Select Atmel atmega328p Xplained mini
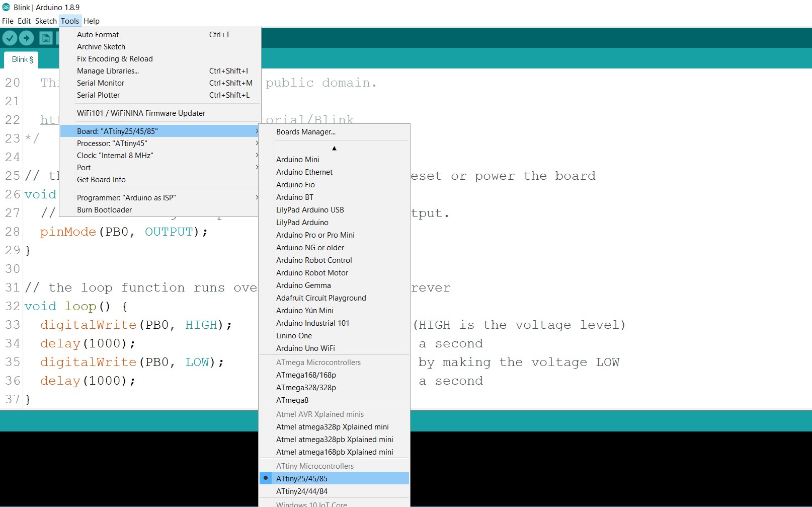Screen dimensions: 812x507 334,427
